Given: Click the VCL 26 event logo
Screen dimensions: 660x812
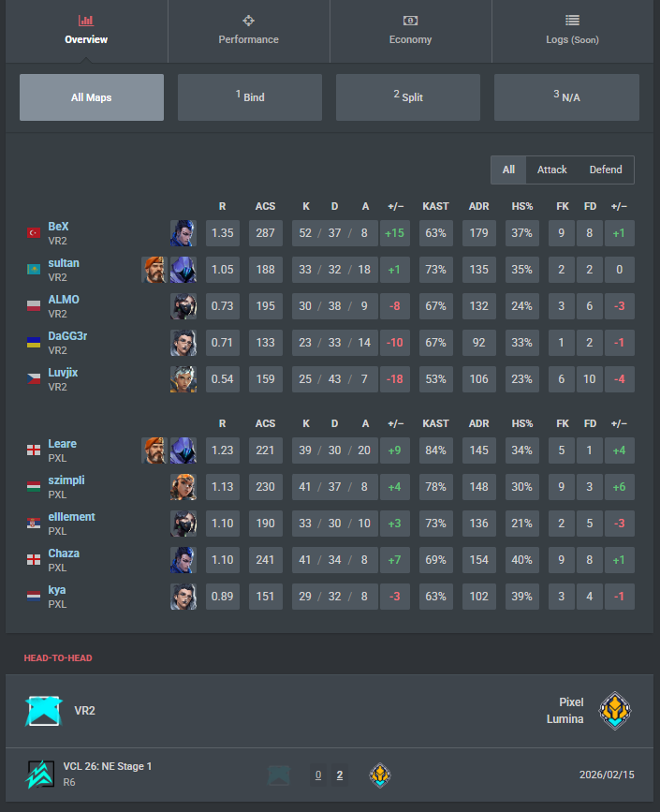Looking at the screenshot, I should [40, 775].
